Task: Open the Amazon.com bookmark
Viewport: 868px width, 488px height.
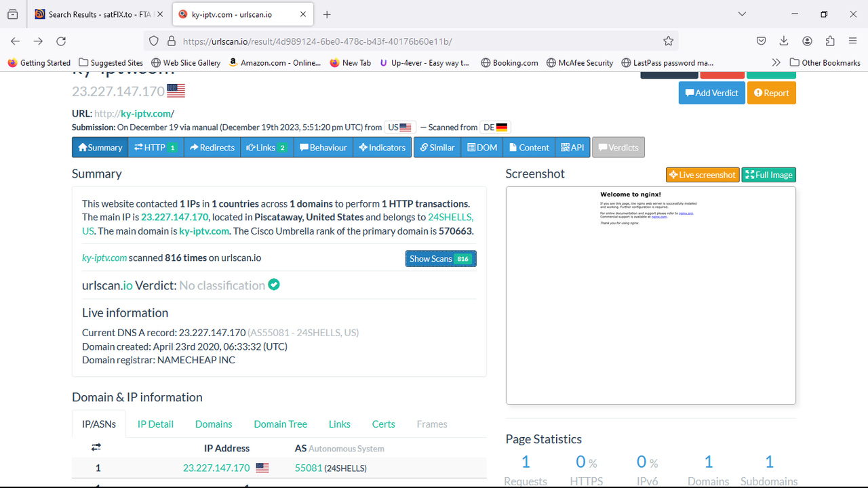Action: (275, 62)
